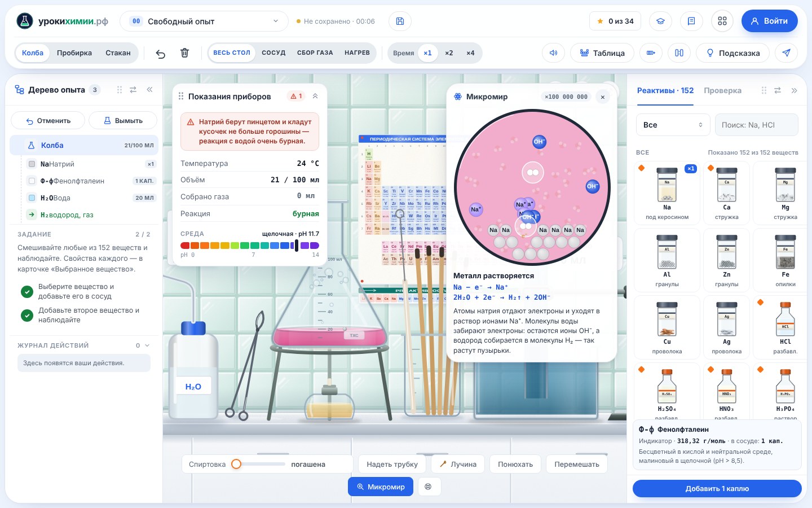This screenshot has height=508, width=812.
Task: Click the Войти login button
Action: [770, 21]
